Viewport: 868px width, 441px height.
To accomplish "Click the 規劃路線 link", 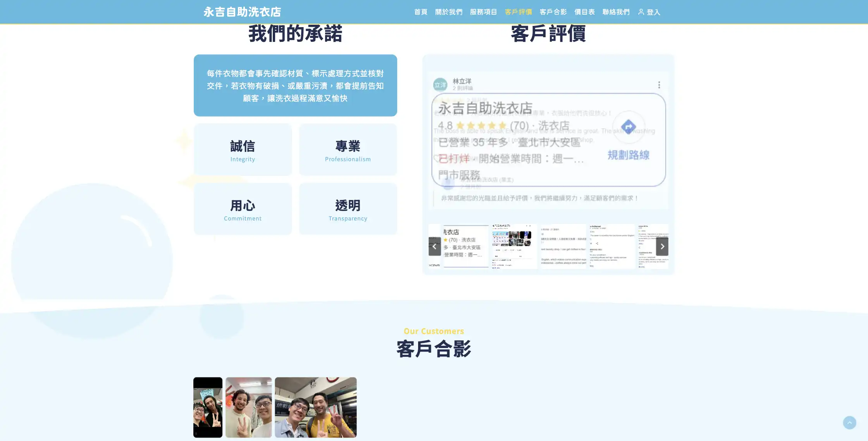I will click(x=629, y=155).
